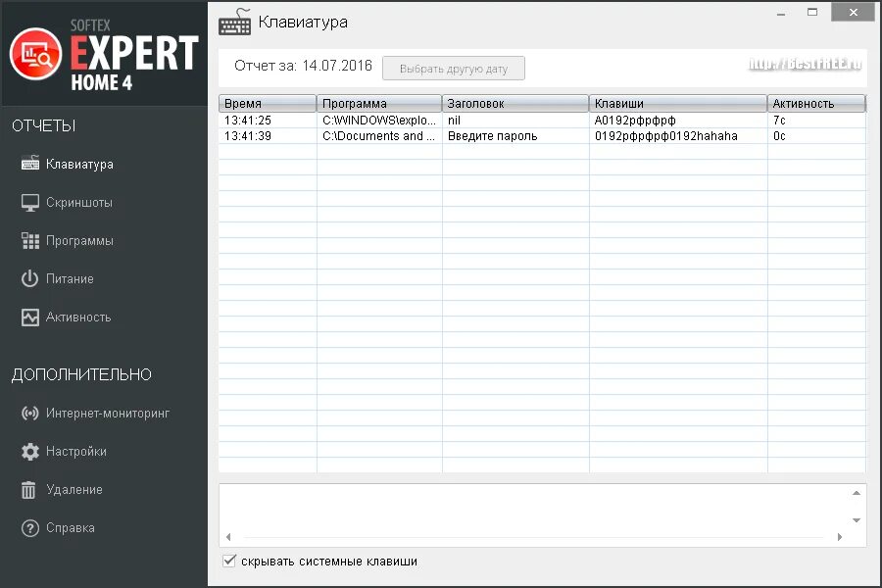Click the power icon beside Питание
The image size is (882, 588).
(x=29, y=278)
